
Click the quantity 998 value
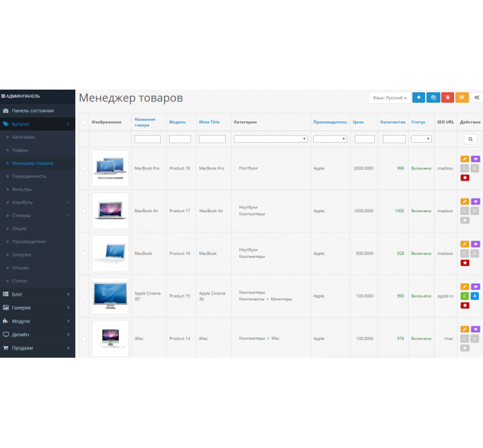[400, 168]
